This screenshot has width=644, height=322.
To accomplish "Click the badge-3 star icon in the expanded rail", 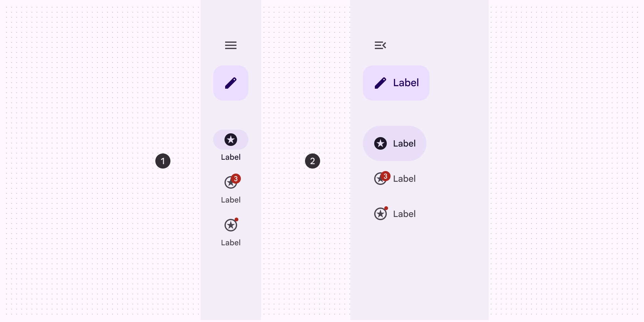I will 379,180.
